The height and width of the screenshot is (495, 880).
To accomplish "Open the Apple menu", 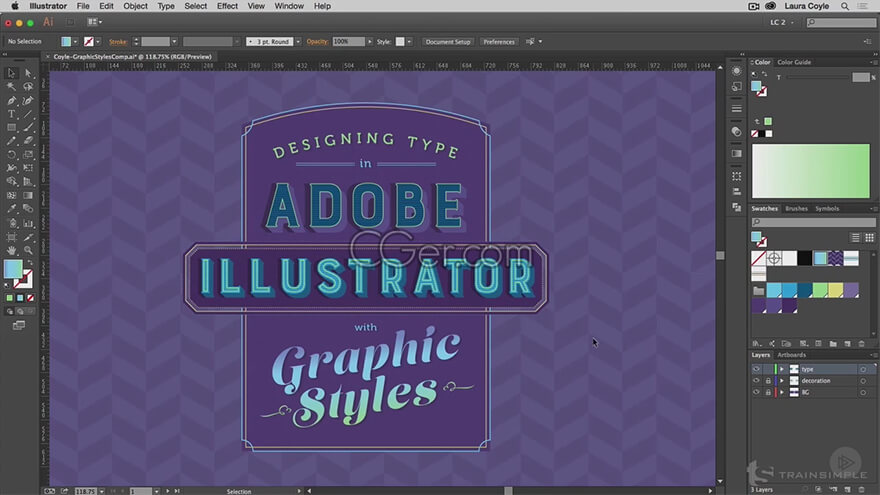I will (x=15, y=6).
